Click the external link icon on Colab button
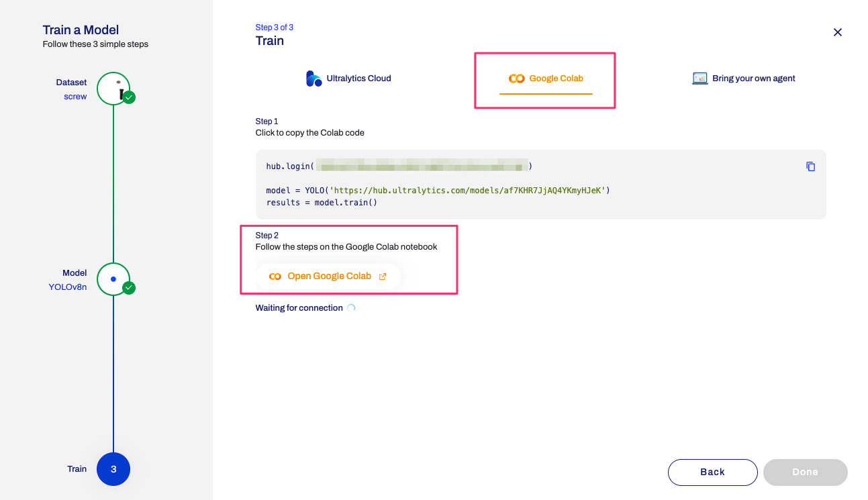 383,277
